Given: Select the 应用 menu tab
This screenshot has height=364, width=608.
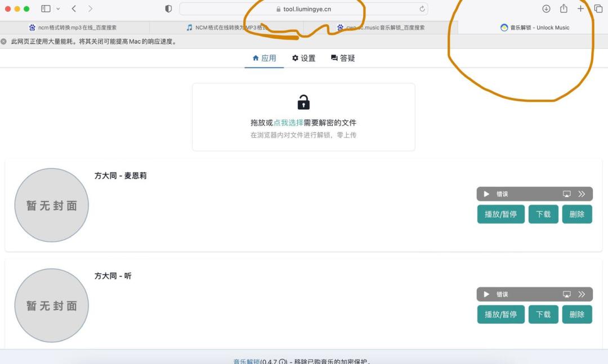Looking at the screenshot, I should point(264,58).
